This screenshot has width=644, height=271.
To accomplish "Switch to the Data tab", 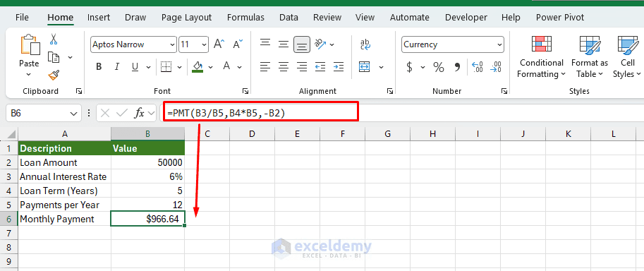I will (288, 17).
